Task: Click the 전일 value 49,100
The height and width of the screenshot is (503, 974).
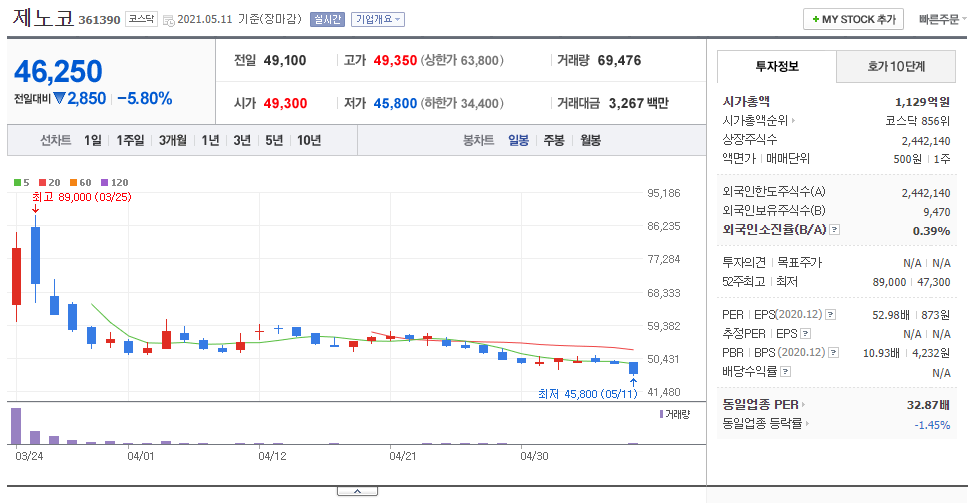Action: click(285, 61)
